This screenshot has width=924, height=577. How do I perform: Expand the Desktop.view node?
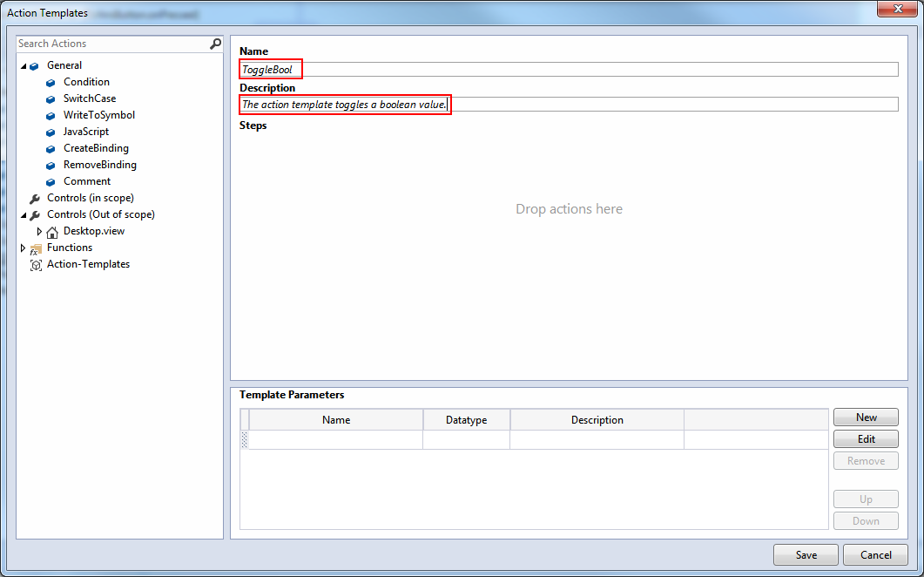point(39,231)
